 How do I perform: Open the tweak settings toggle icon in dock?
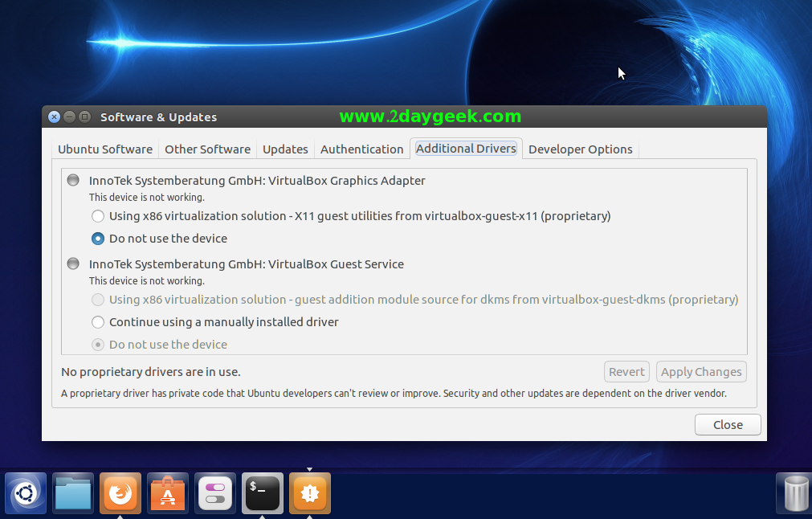215,493
